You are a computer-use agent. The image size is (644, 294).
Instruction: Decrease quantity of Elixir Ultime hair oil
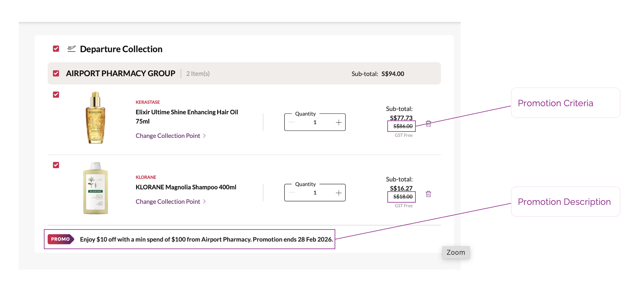coord(292,123)
